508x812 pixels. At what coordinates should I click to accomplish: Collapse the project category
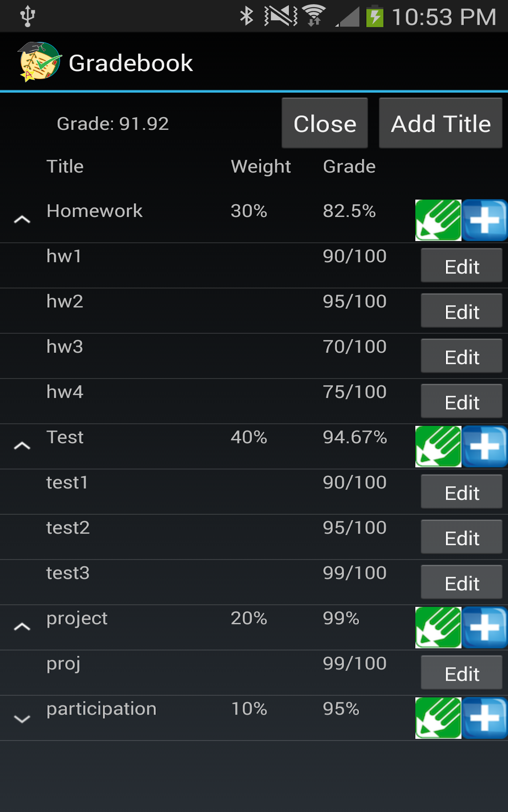(x=22, y=627)
